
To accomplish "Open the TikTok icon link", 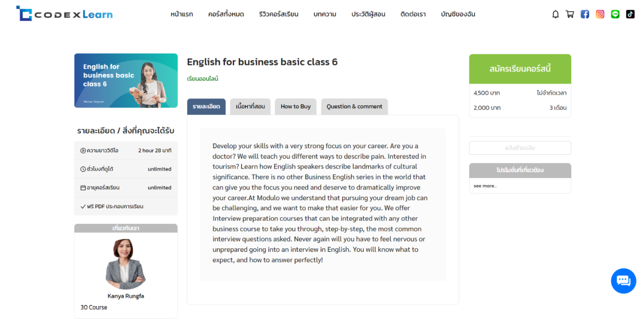I will 630,14.
